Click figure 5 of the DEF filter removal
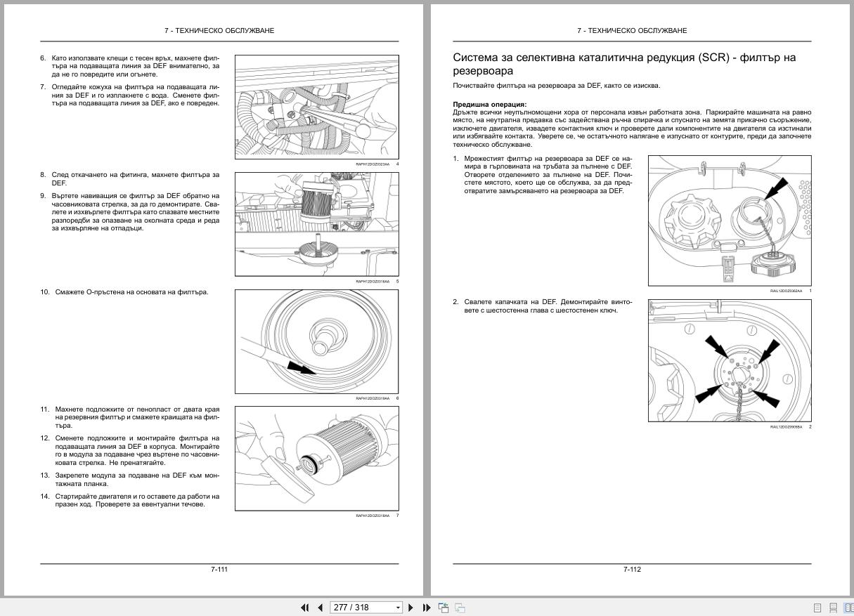 [x=316, y=224]
